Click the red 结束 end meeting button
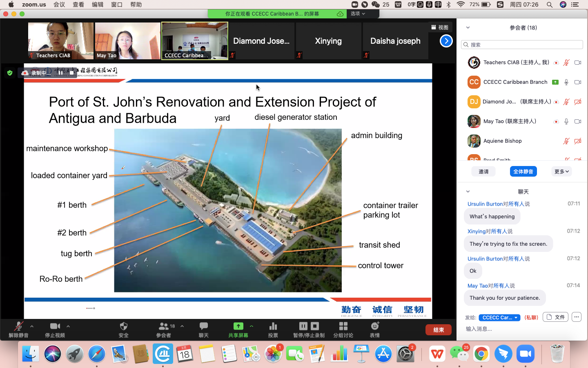The image size is (588, 368). pos(439,330)
